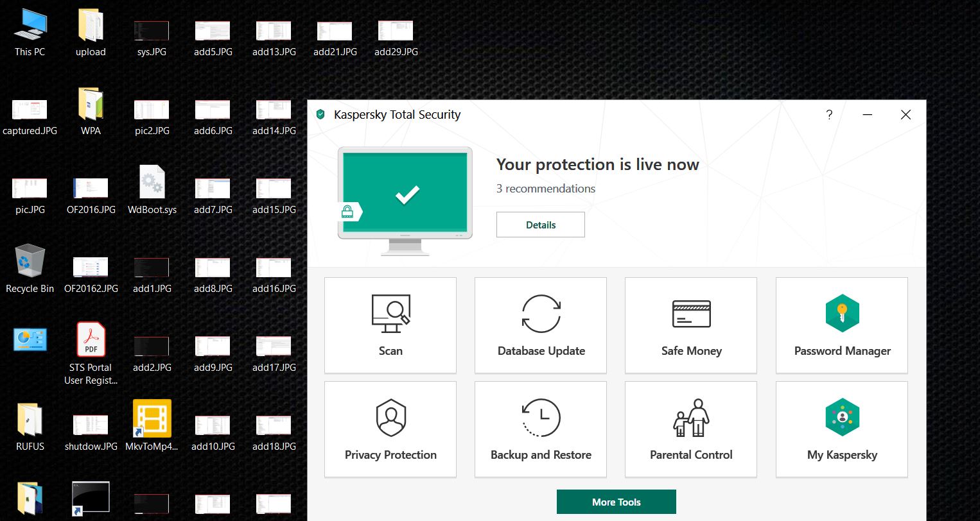This screenshot has width=980, height=521.
Task: Open Kaspersky help question mark
Action: point(829,115)
